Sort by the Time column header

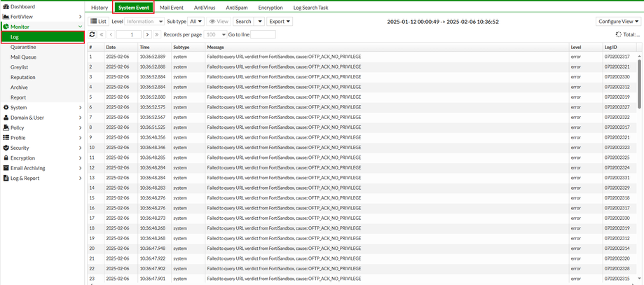pyautogui.click(x=155, y=47)
